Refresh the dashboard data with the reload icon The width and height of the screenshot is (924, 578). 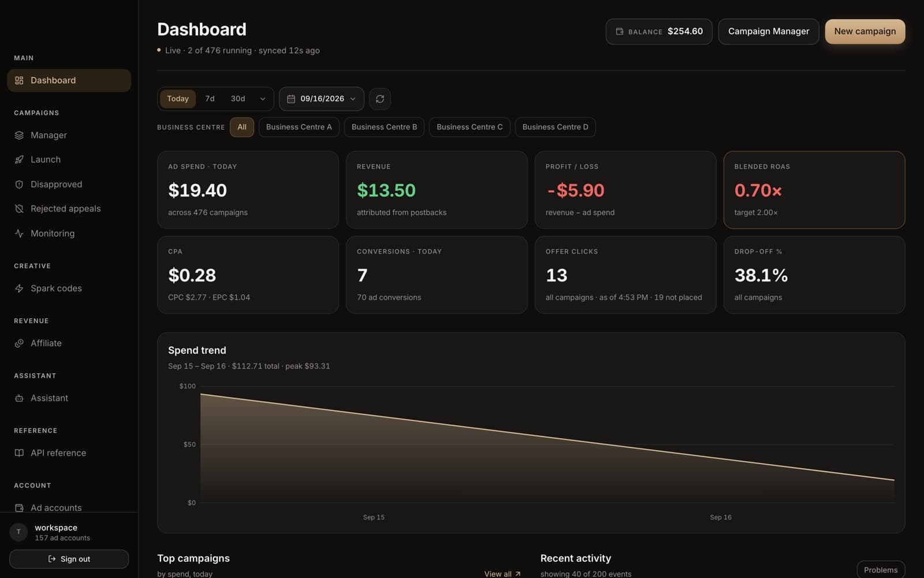[380, 99]
